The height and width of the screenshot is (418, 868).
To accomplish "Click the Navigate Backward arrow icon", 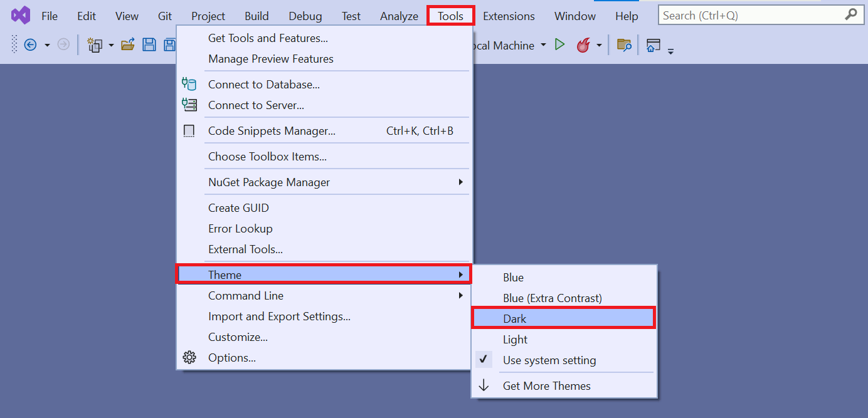I will [x=30, y=44].
